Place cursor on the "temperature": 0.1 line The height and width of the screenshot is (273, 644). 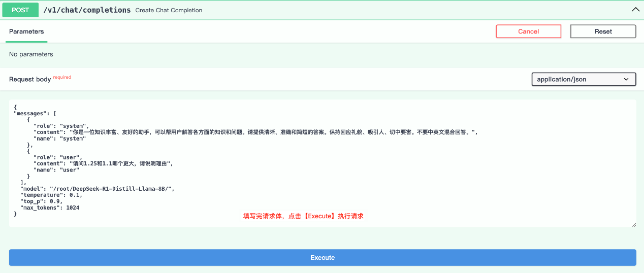pyautogui.click(x=51, y=195)
